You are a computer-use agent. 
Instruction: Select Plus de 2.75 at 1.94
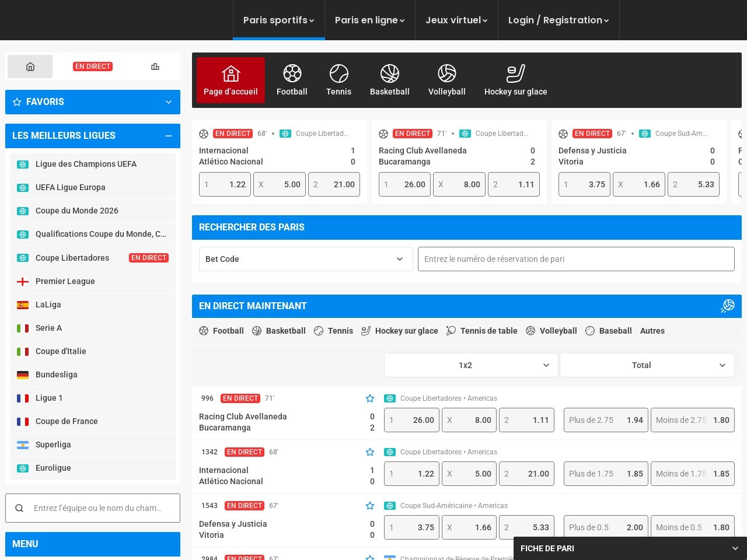coord(606,420)
